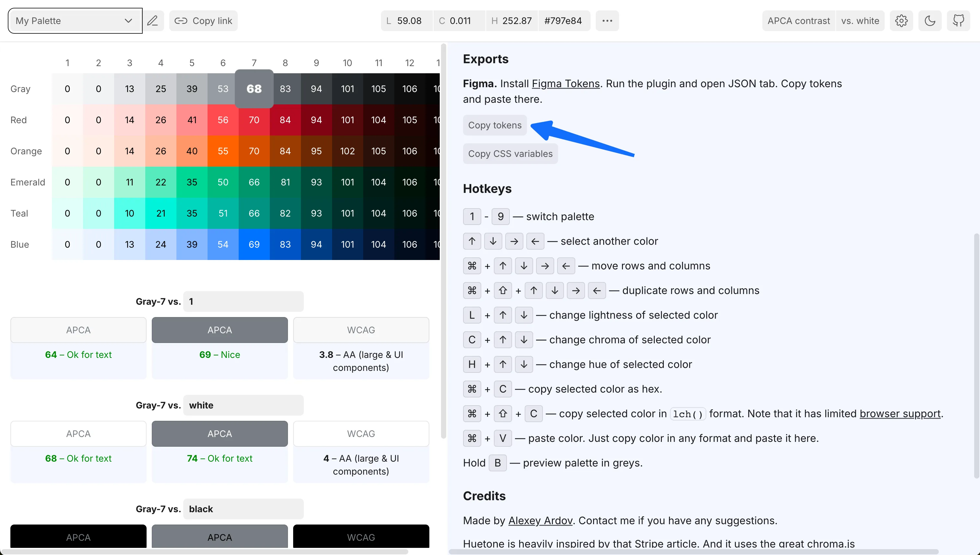This screenshot has width=980, height=555.
Task: Open the browser support link
Action: [900, 414]
